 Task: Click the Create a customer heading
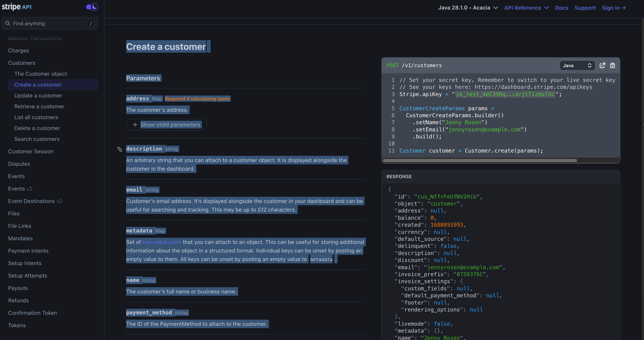(x=166, y=47)
